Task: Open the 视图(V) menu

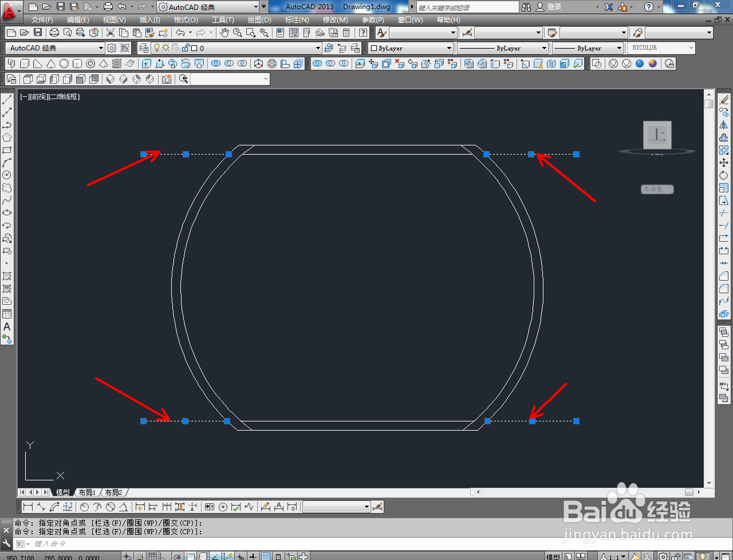Action: [115, 19]
